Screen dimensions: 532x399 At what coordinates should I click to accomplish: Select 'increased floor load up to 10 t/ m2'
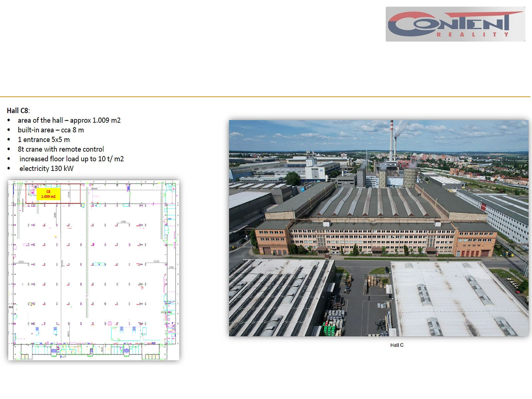point(71,159)
